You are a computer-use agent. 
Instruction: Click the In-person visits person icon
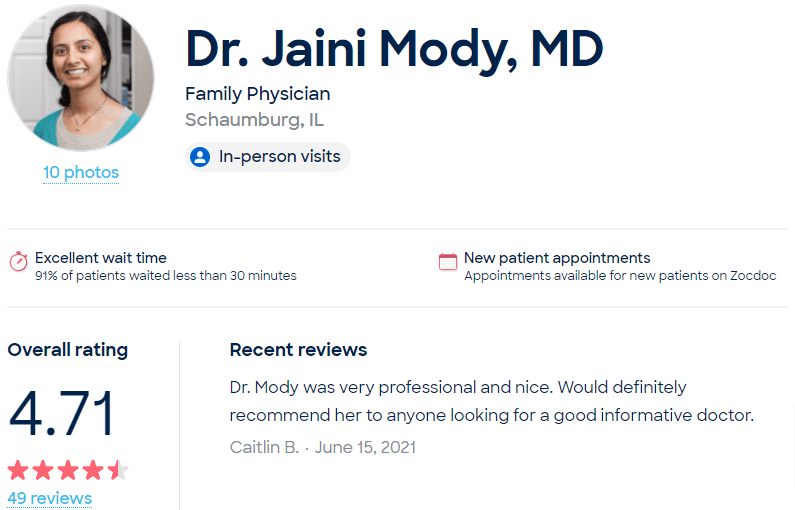tap(200, 157)
